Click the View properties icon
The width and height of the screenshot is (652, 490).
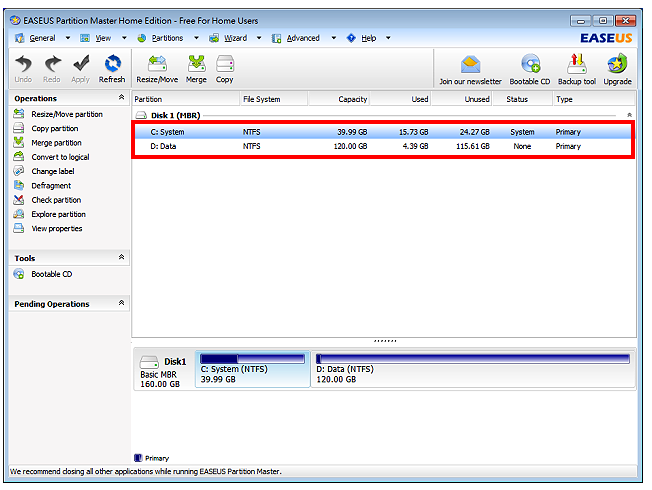(19, 228)
